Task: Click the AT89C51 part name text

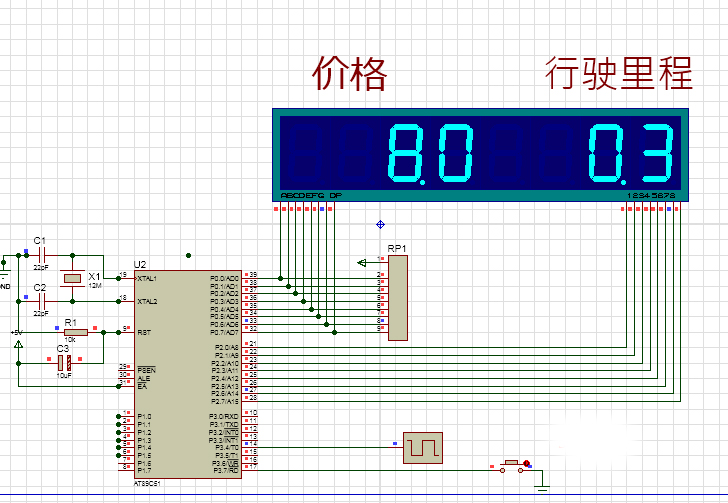Action: click(x=147, y=483)
